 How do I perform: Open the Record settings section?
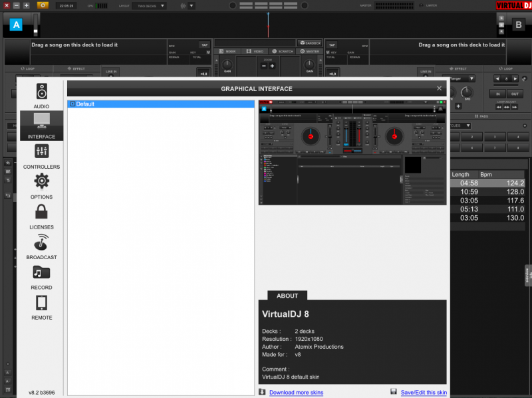(x=42, y=276)
